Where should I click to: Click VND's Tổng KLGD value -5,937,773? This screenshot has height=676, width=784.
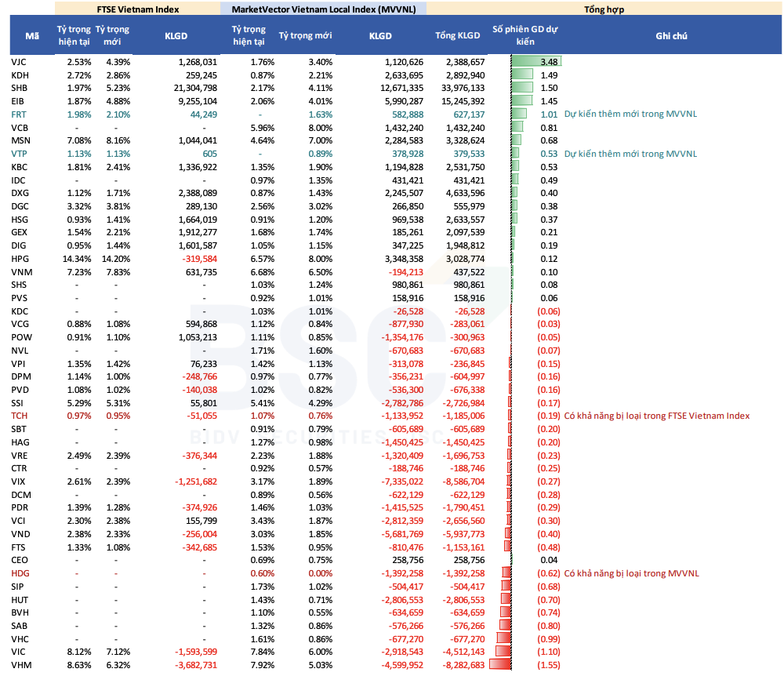[463, 534]
